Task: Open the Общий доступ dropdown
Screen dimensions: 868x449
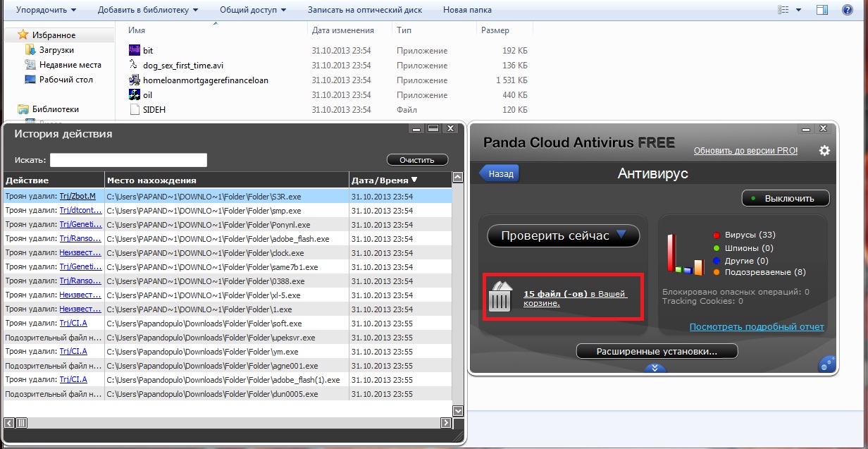Action: click(253, 10)
